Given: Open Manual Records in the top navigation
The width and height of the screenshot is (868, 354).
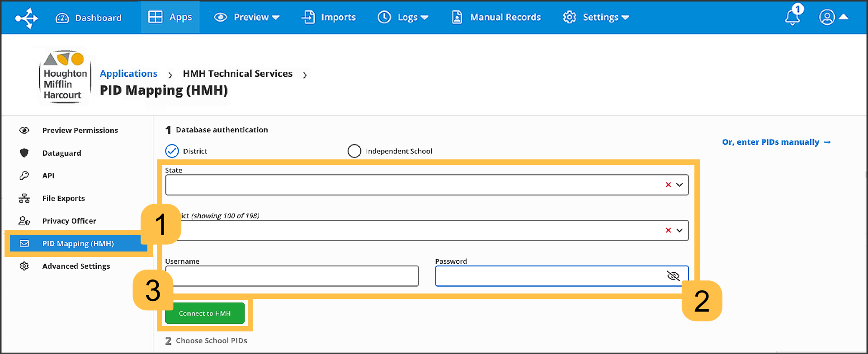Looking at the screenshot, I should tap(496, 17).
